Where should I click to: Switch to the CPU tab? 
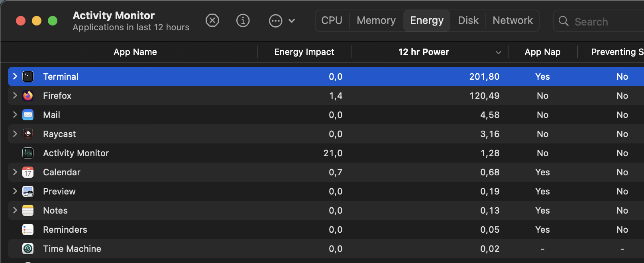(332, 20)
